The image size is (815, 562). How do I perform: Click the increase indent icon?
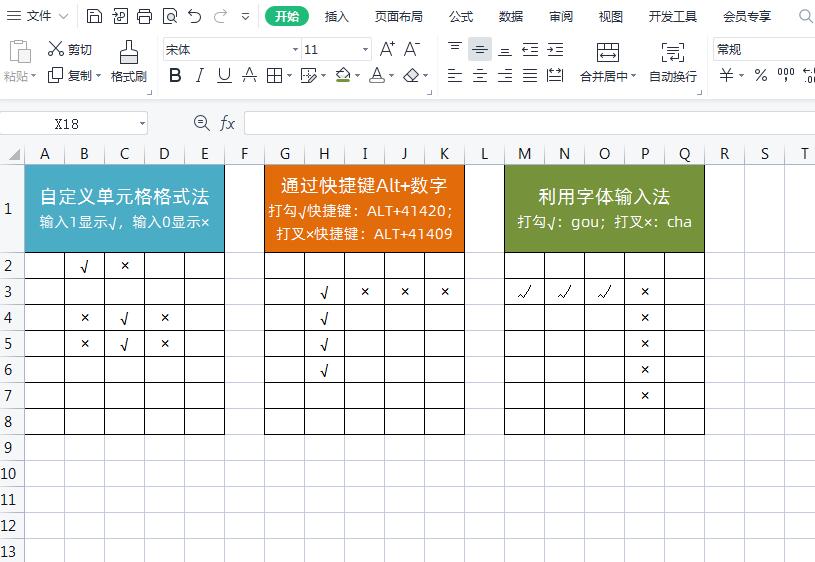tap(555, 49)
